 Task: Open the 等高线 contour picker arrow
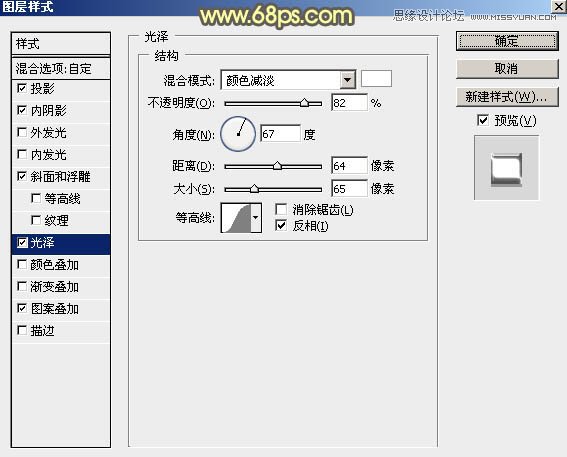tap(256, 218)
